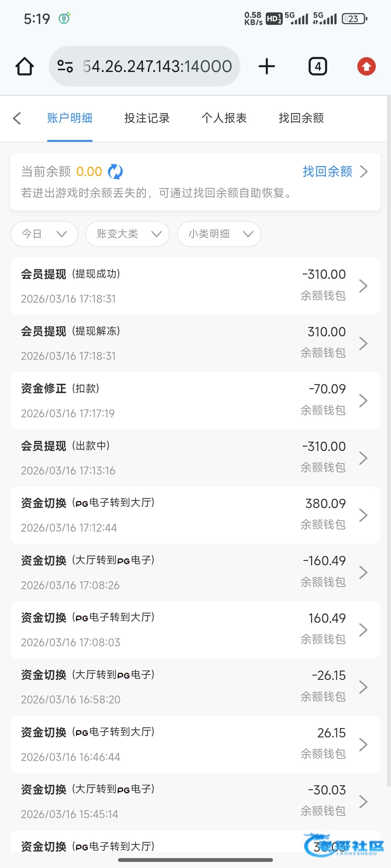Tap the red update arrow icon
The height and width of the screenshot is (868, 391).
coord(366,67)
